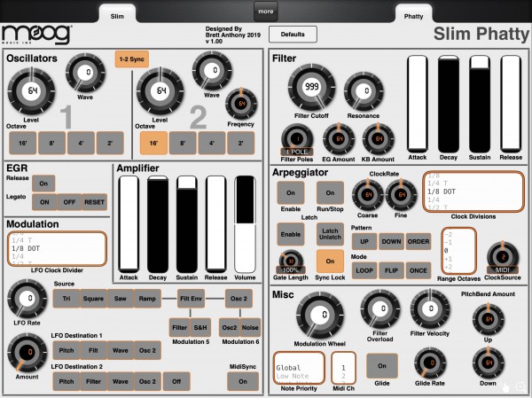The width and height of the screenshot is (532, 398).
Task: Open the Clock Divisions list
Action: pyautogui.click(x=473, y=191)
